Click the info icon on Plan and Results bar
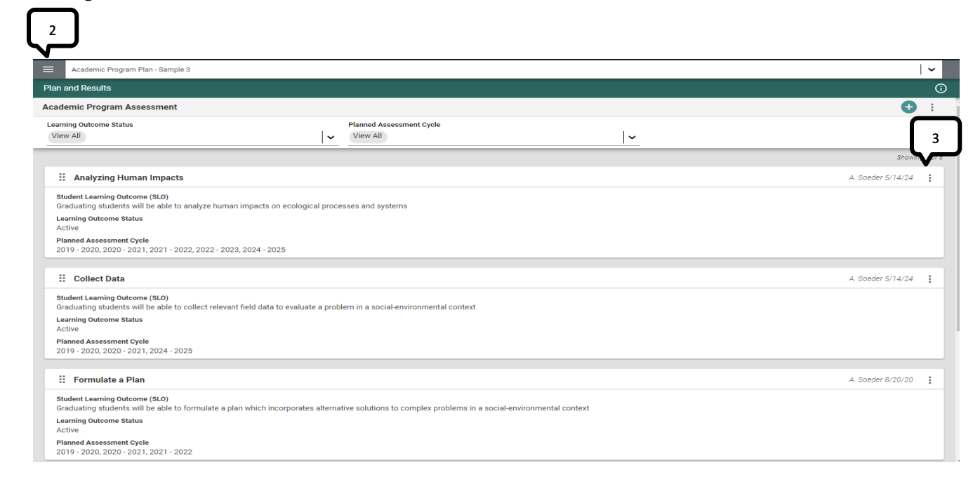Viewport: 980px width, 491px height. [941, 88]
